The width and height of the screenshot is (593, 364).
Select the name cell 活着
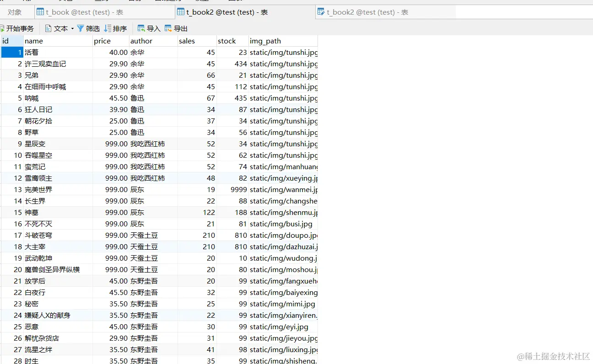(x=58, y=52)
